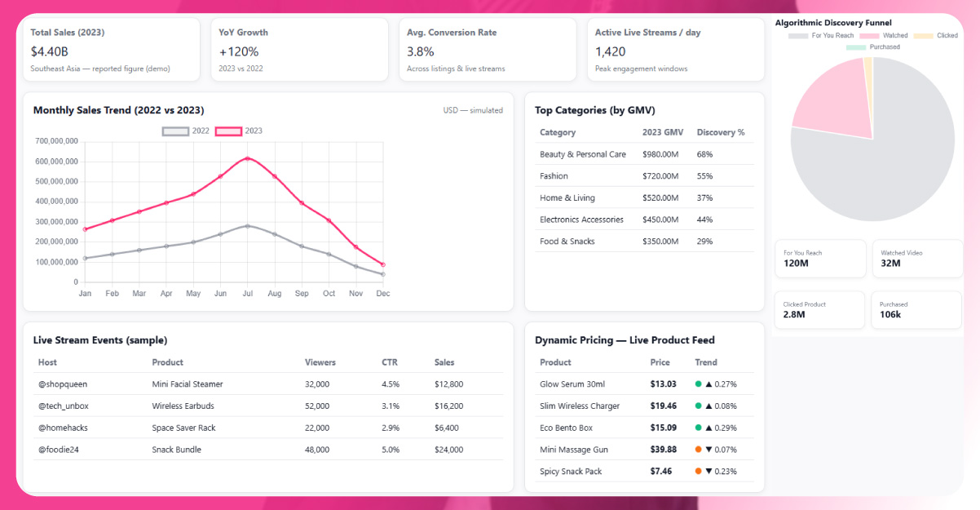Click the Watched legend color swatch
The image size is (980, 510).
pos(869,36)
